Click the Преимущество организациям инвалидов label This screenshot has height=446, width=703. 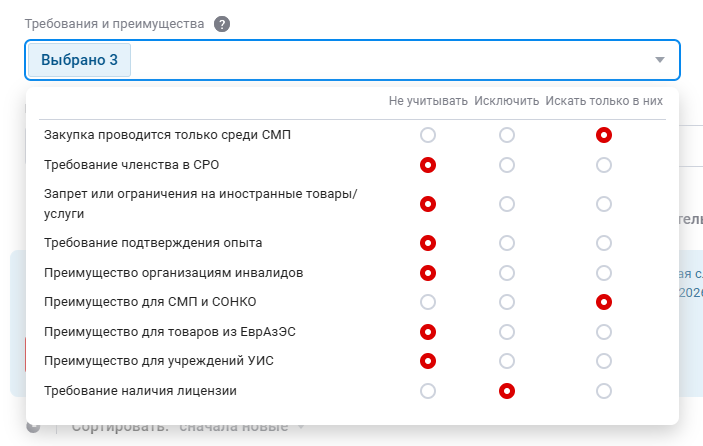coord(174,273)
